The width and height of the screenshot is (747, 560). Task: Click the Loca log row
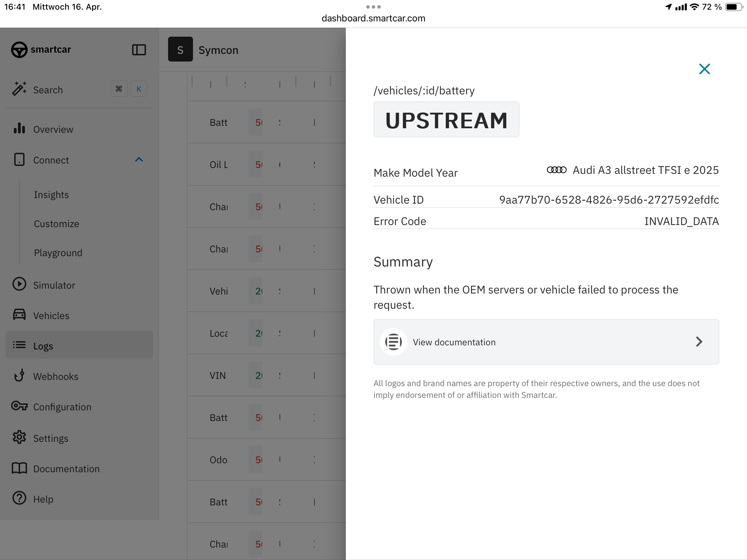tap(266, 333)
